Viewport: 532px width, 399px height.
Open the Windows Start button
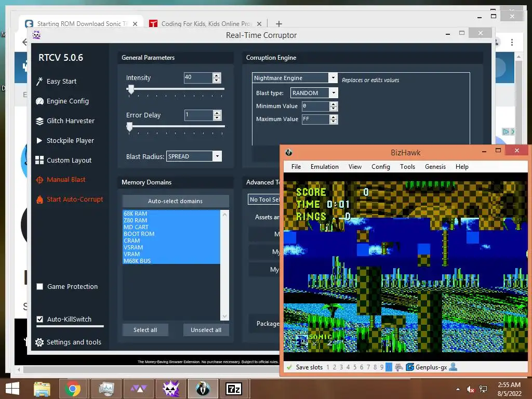point(12,389)
